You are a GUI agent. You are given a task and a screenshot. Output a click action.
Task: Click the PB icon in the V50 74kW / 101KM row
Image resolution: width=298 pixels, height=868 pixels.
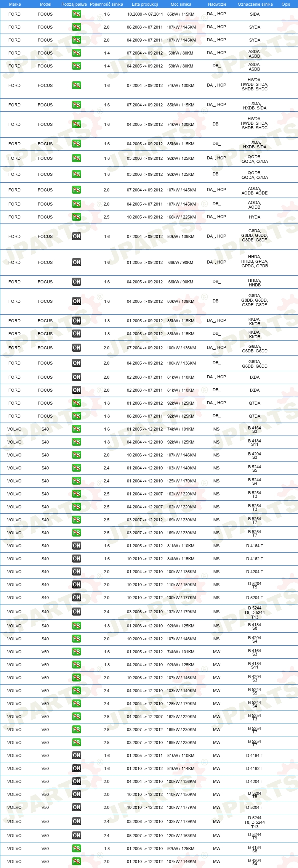(77, 652)
